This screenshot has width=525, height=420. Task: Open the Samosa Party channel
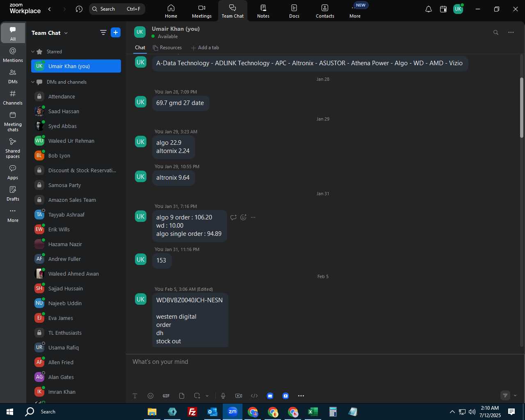[x=76, y=185]
